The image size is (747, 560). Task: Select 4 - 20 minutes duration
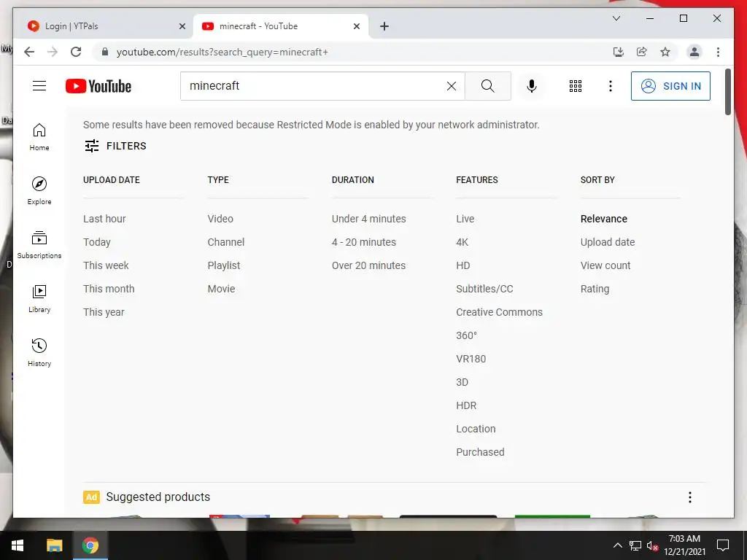364,242
